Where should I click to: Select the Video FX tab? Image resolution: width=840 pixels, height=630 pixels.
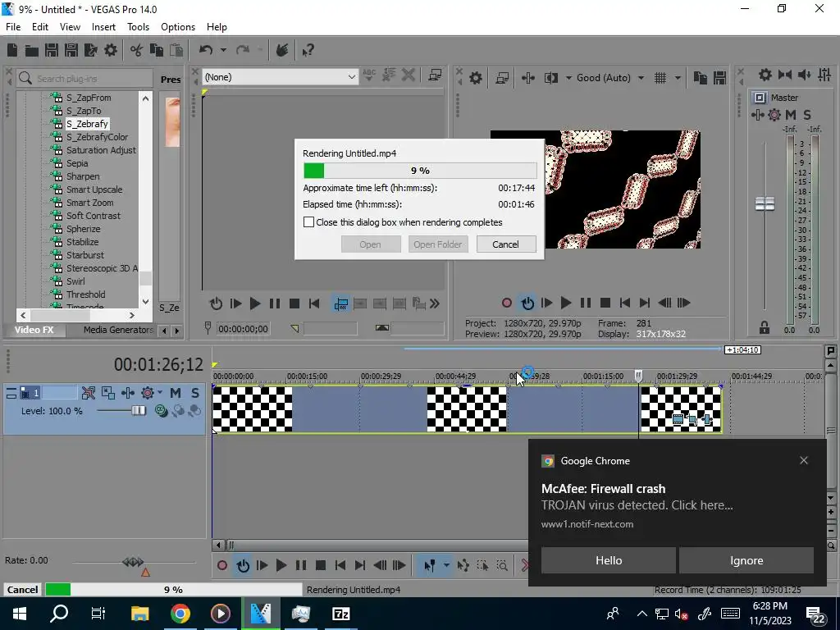[34, 330]
